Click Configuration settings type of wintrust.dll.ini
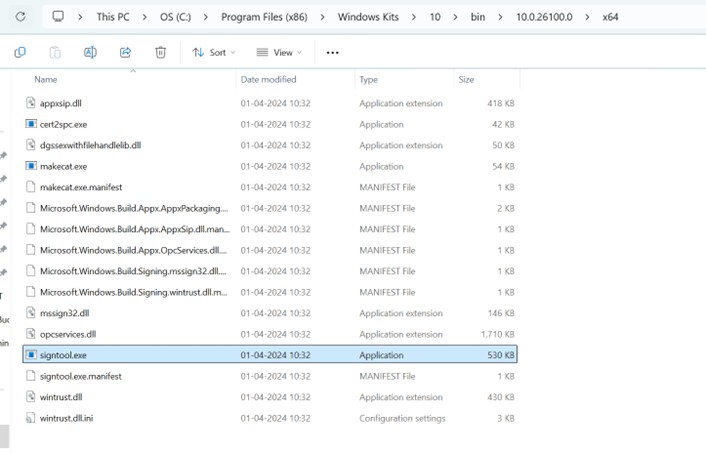Screen dimensions: 706x453 click(402, 418)
